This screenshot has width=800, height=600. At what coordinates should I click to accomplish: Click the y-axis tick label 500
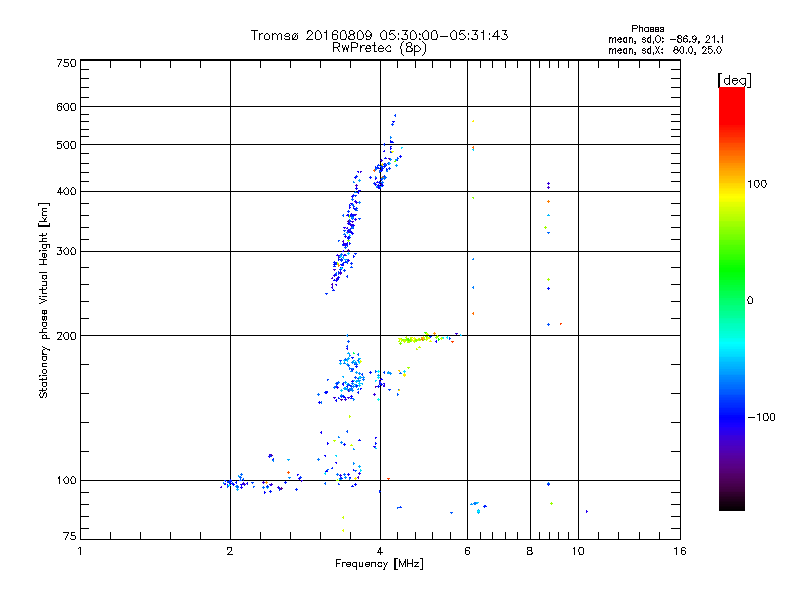pyautogui.click(x=66, y=145)
